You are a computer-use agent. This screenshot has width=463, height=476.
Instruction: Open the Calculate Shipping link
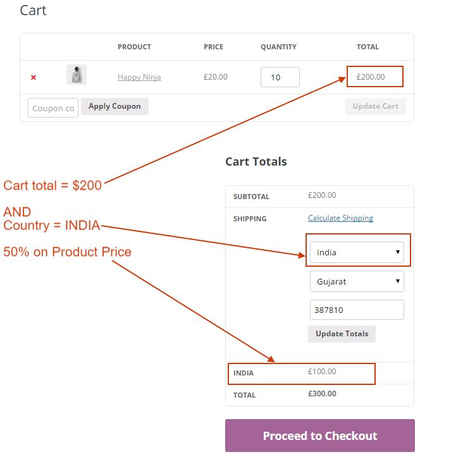point(340,218)
